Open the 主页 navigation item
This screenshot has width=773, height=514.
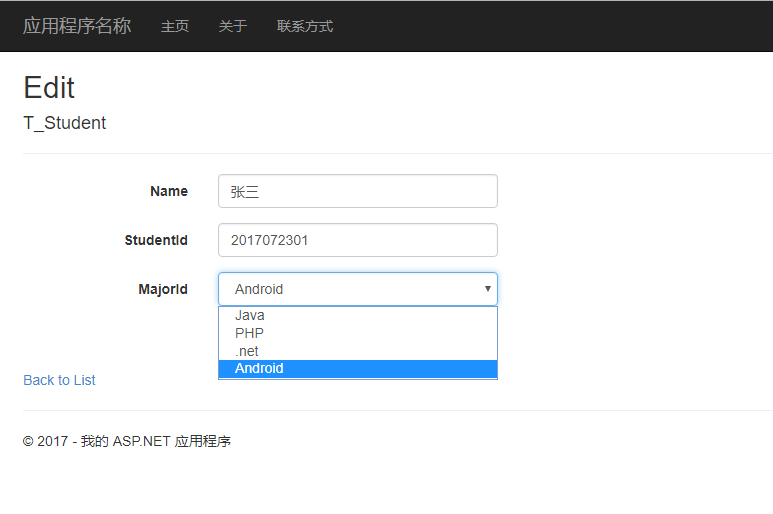click(x=175, y=26)
